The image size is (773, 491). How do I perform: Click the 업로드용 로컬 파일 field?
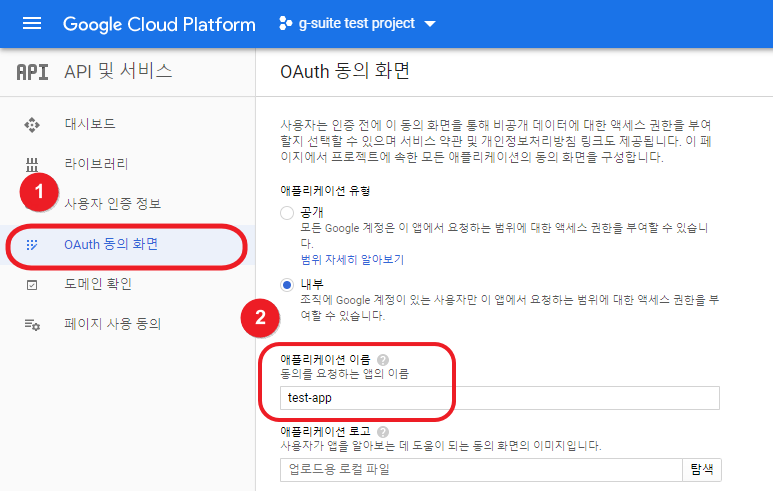tap(481, 469)
